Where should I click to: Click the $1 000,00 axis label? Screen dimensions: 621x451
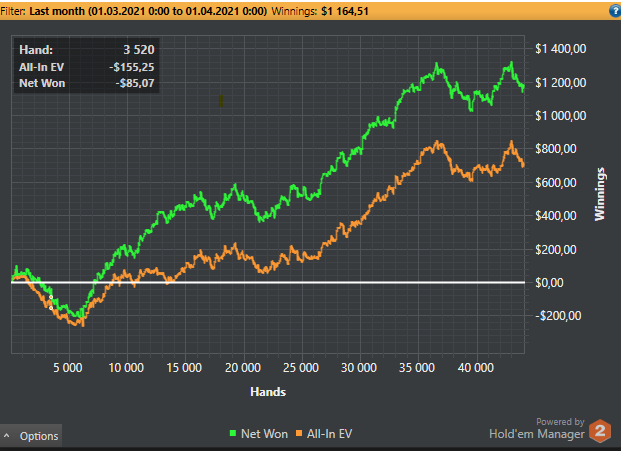coord(560,116)
